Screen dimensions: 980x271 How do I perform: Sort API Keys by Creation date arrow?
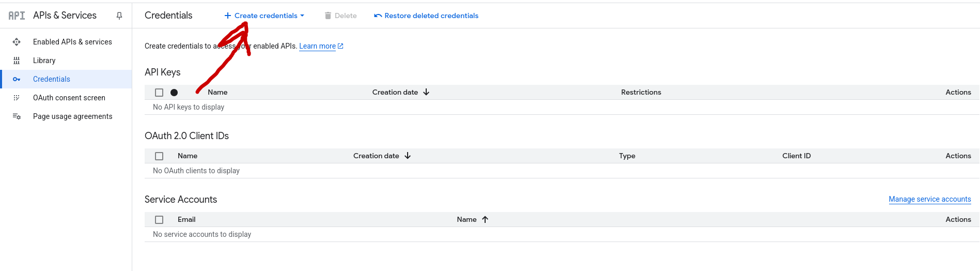(x=426, y=92)
